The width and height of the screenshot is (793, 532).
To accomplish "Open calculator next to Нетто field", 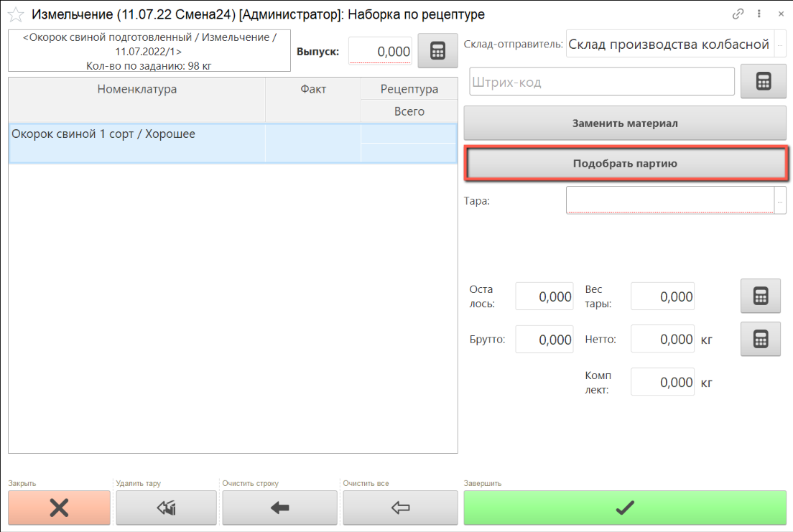I will click(x=760, y=340).
